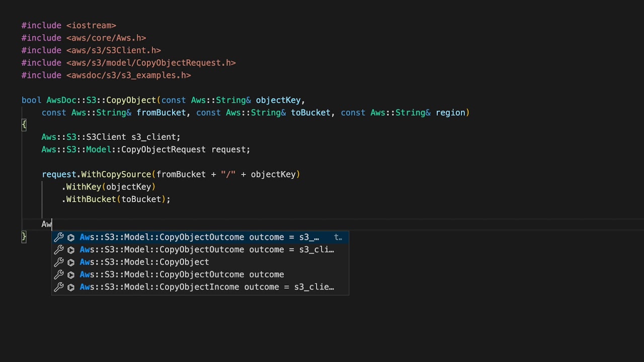644x362 pixels.
Task: Click the 'objectKey,' parameter in signature
Action: (280, 100)
